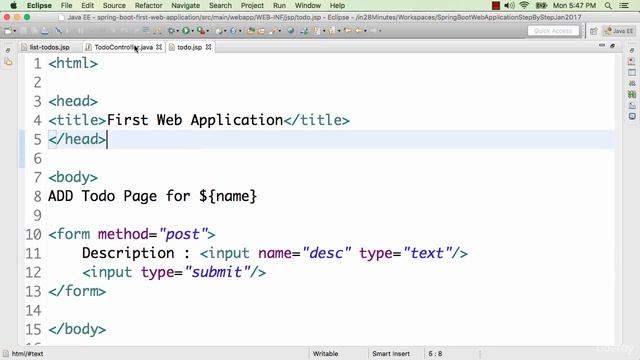Click the '5 : 8' cursor position status
The width and height of the screenshot is (640, 360).
point(435,353)
